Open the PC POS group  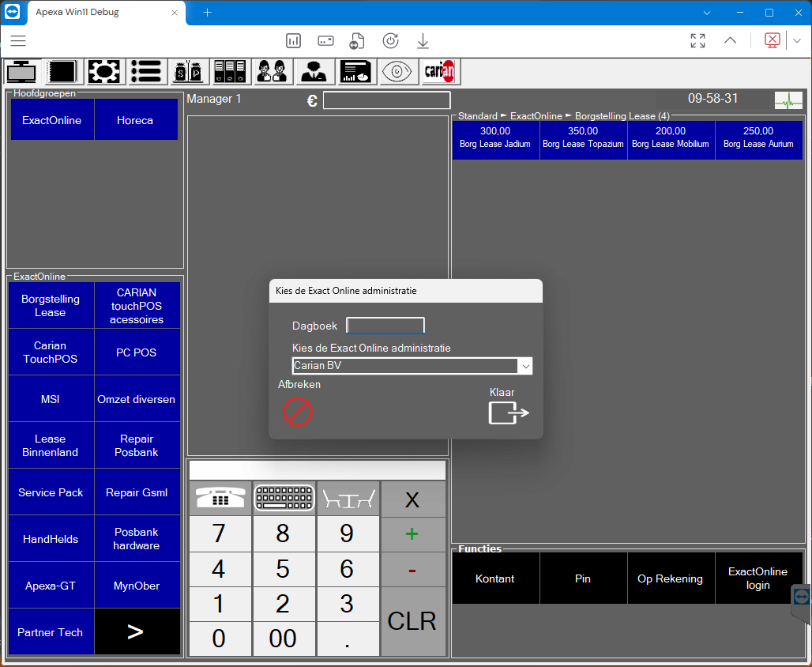pos(137,352)
